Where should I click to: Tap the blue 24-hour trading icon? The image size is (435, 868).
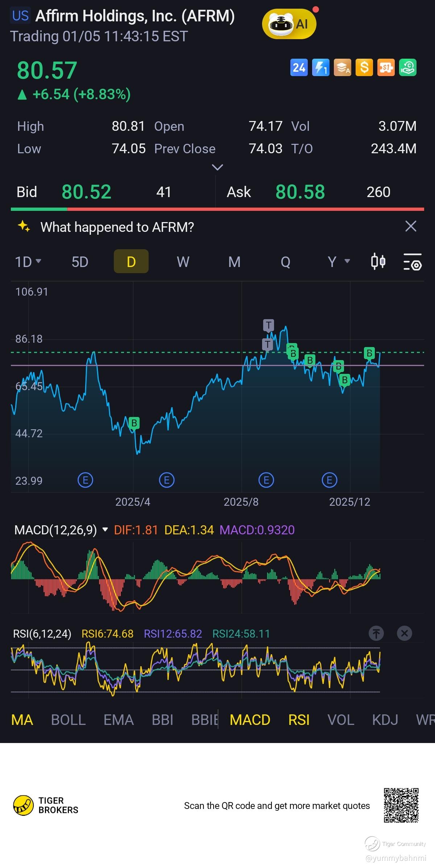point(299,67)
